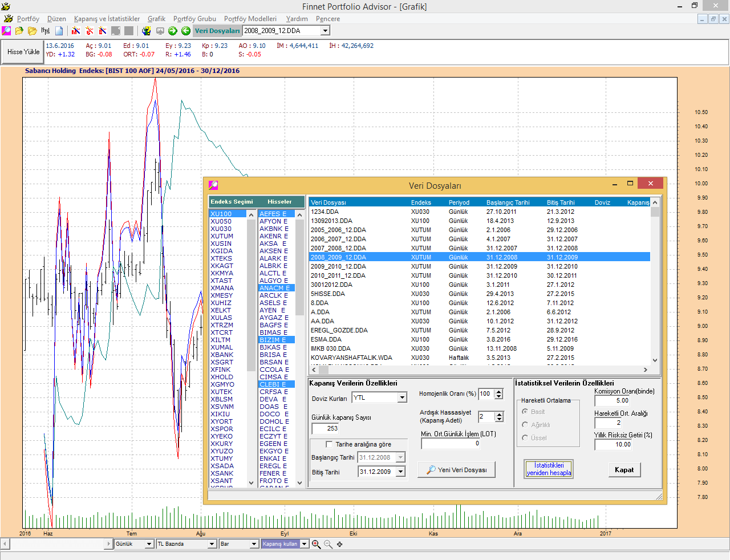Open the Düzen menu
730x560 pixels.
(x=56, y=19)
